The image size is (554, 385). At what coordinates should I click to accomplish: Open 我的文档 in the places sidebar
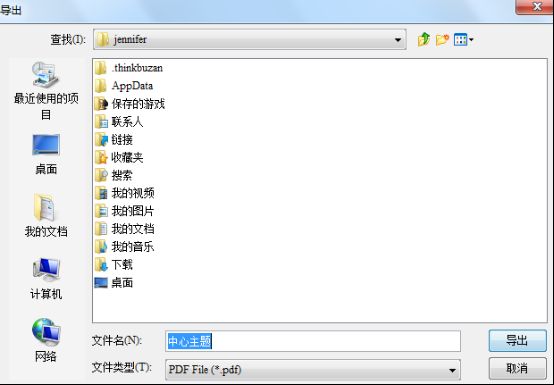click(x=46, y=215)
